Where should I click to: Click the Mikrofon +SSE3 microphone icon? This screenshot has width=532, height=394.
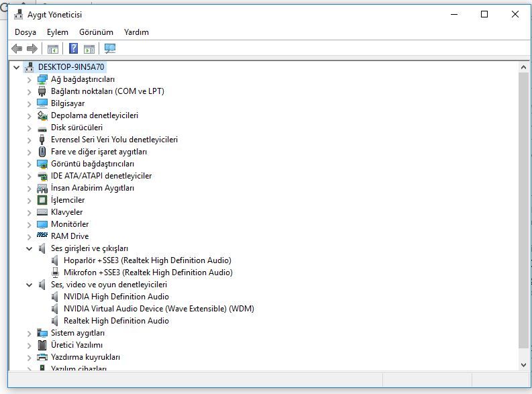click(55, 273)
